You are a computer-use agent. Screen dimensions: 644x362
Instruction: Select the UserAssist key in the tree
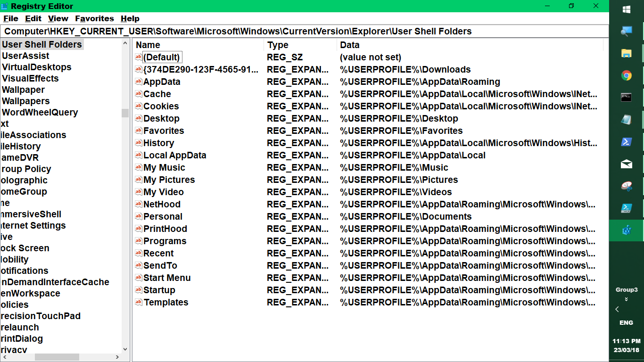(x=25, y=56)
